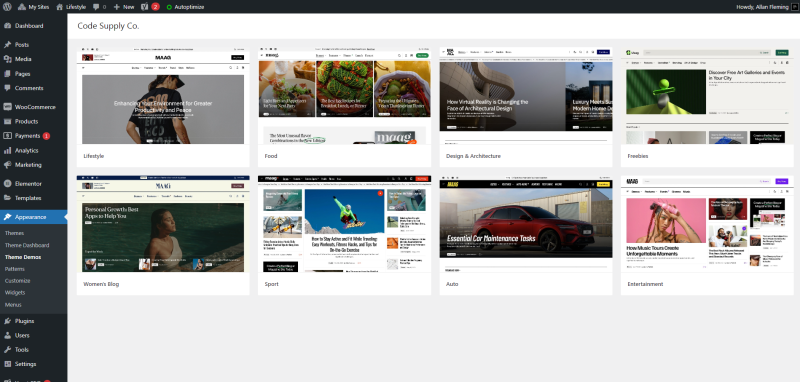Open WooCommerce menu entry
800x382 pixels.
click(x=34, y=107)
